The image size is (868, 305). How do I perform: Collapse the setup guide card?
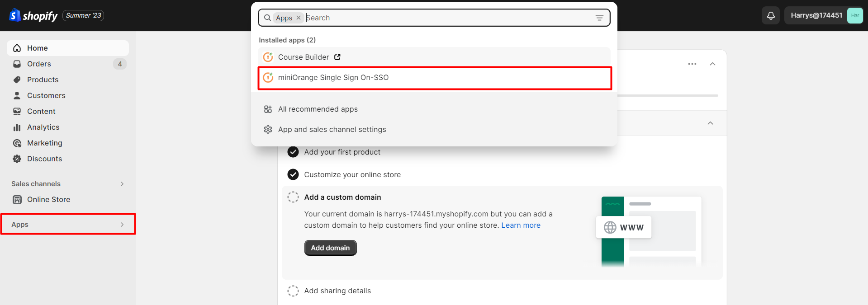[712, 64]
